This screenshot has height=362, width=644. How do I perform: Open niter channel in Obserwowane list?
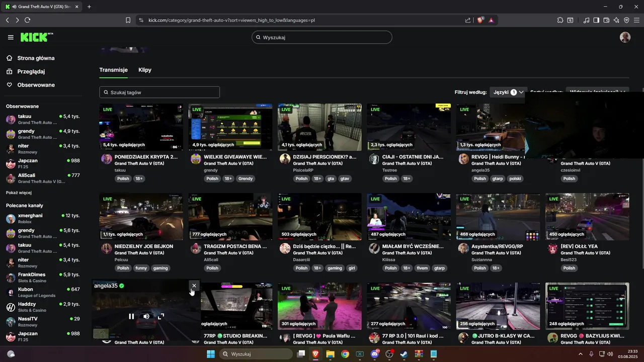[x=43, y=149]
